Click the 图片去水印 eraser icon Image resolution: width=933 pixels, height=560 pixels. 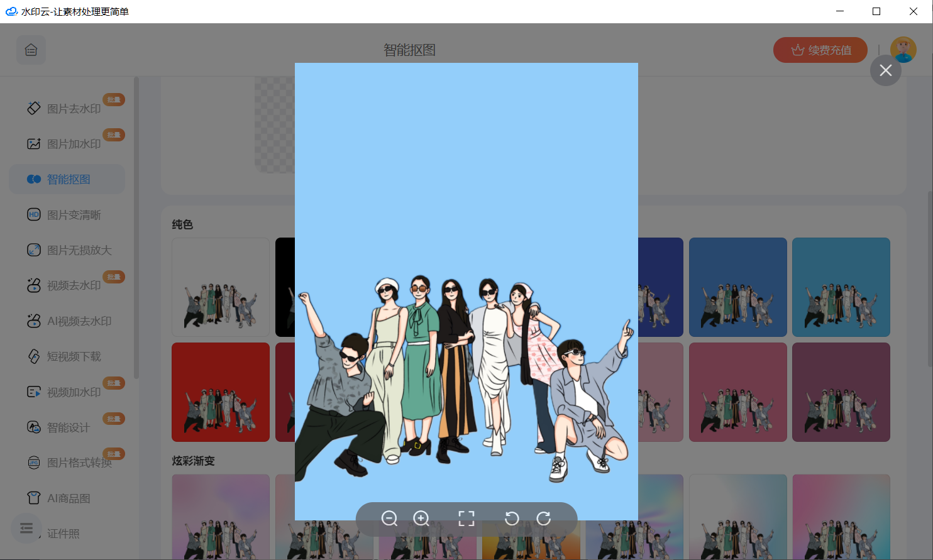point(34,108)
